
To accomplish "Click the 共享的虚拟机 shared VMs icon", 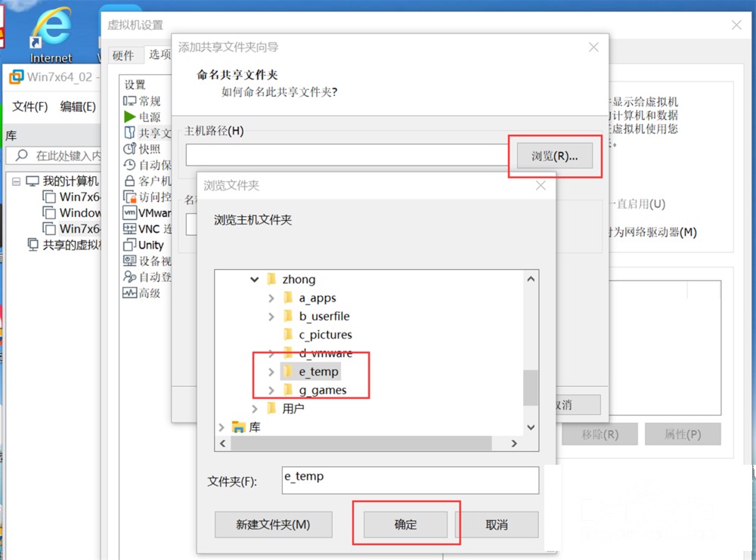I will tap(33, 245).
